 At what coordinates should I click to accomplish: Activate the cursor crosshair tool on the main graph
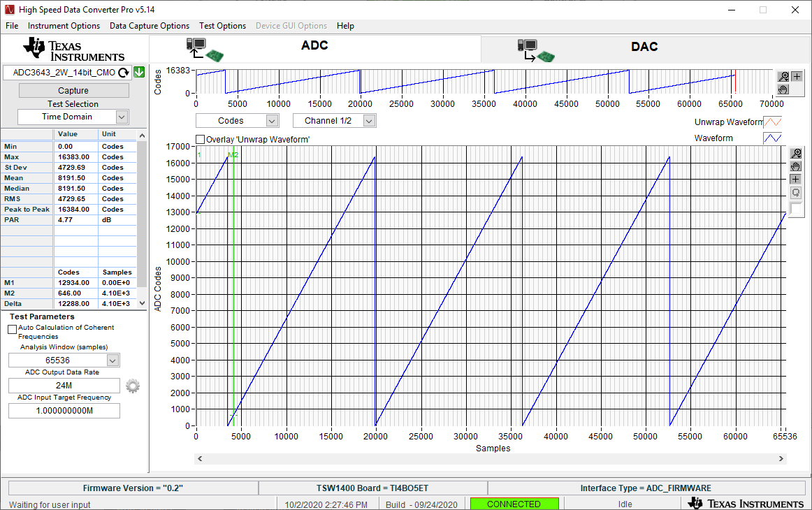click(x=795, y=180)
